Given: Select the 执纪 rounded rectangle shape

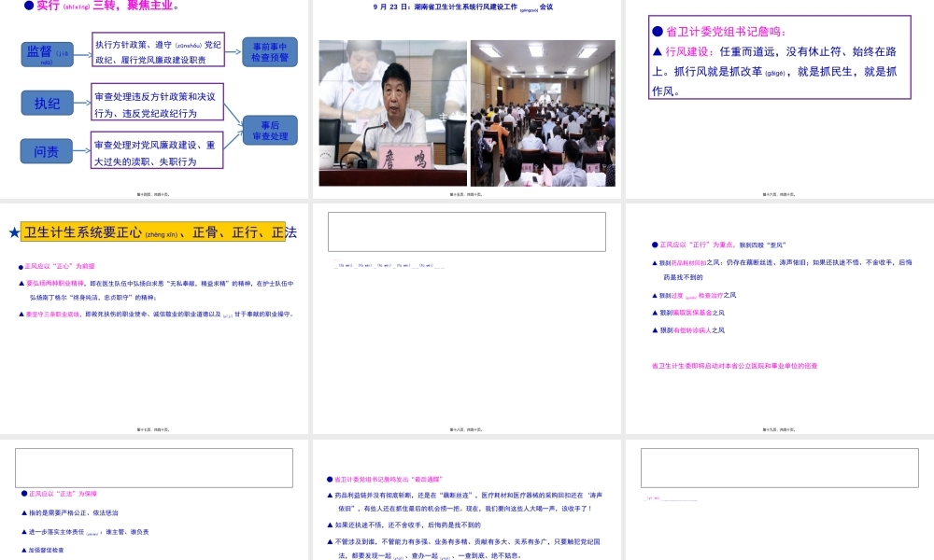Looking at the screenshot, I should coord(47,103).
